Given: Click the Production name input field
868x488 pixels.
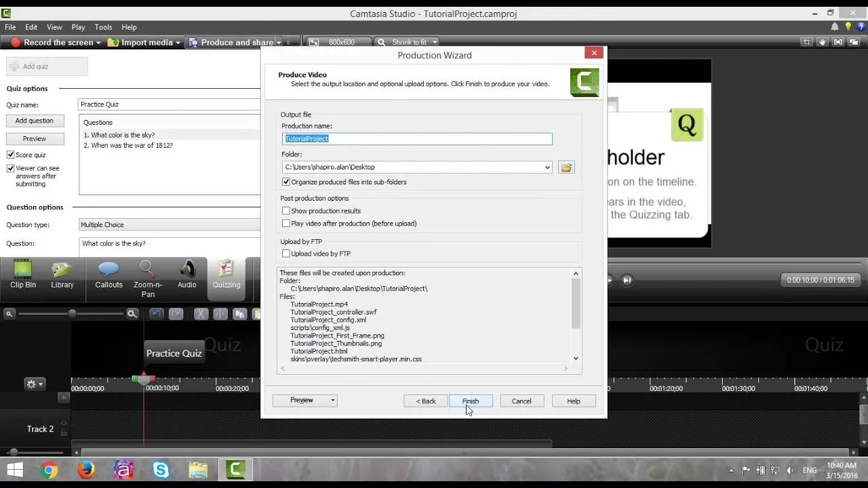Looking at the screenshot, I should point(417,138).
